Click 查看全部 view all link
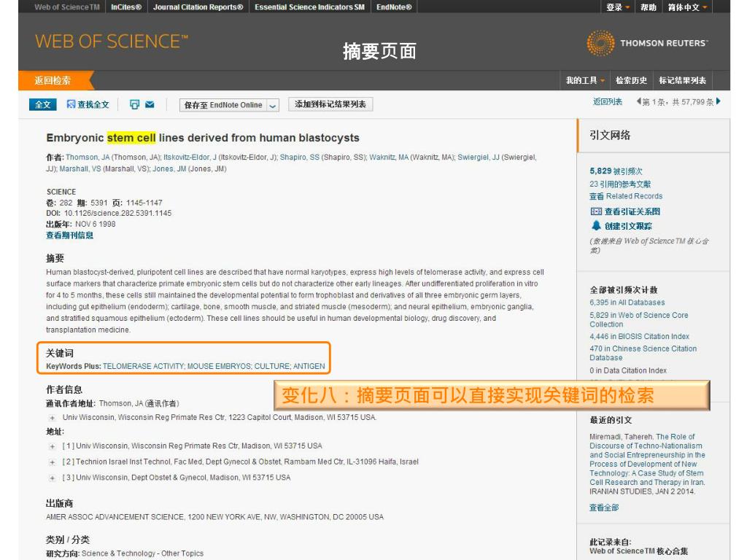 point(603,507)
